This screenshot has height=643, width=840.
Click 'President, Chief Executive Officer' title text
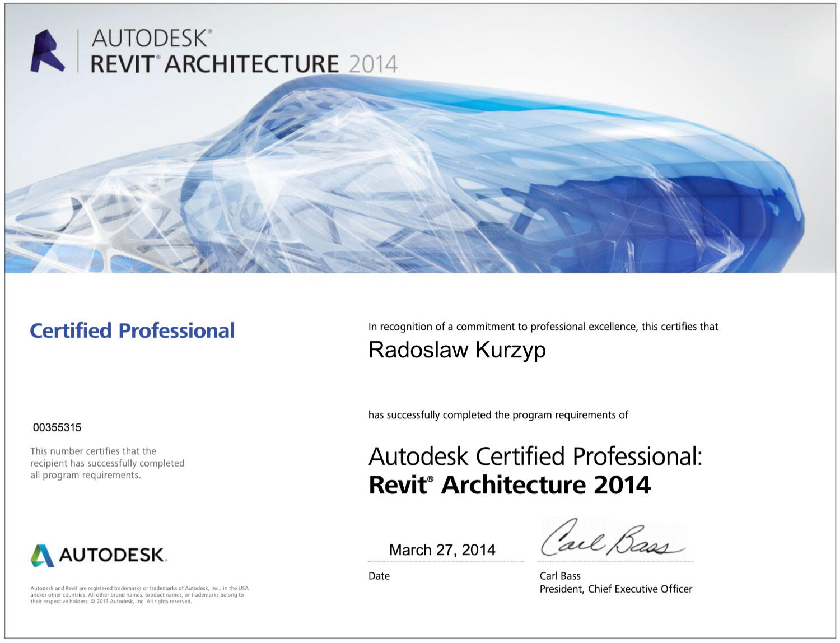coord(616,589)
